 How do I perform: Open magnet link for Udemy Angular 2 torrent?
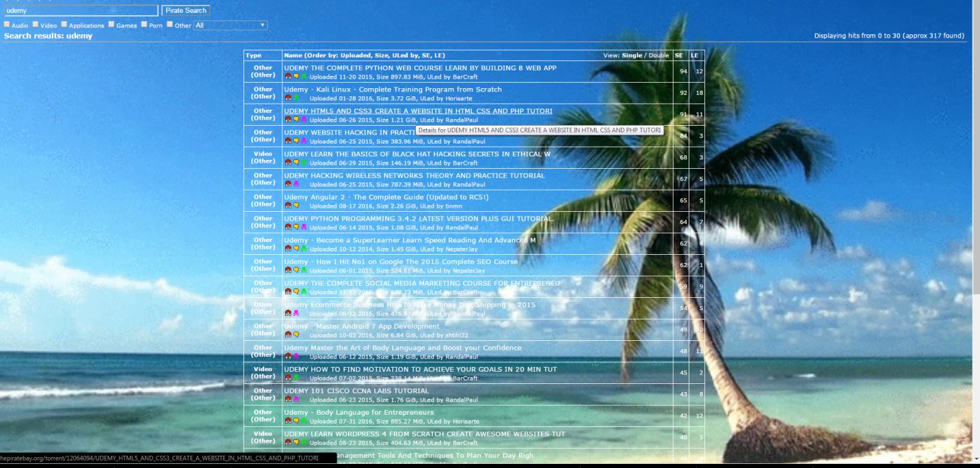(288, 205)
